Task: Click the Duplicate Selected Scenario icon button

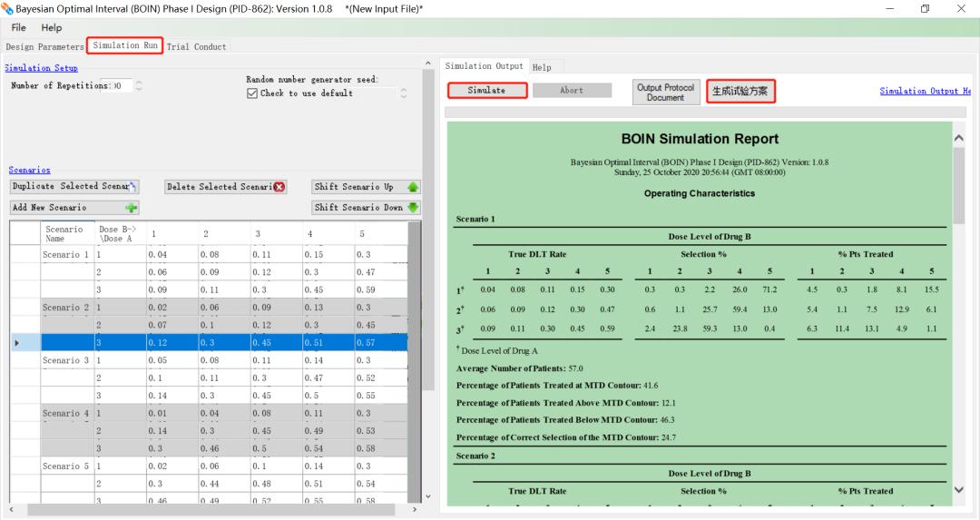Action: (73, 186)
